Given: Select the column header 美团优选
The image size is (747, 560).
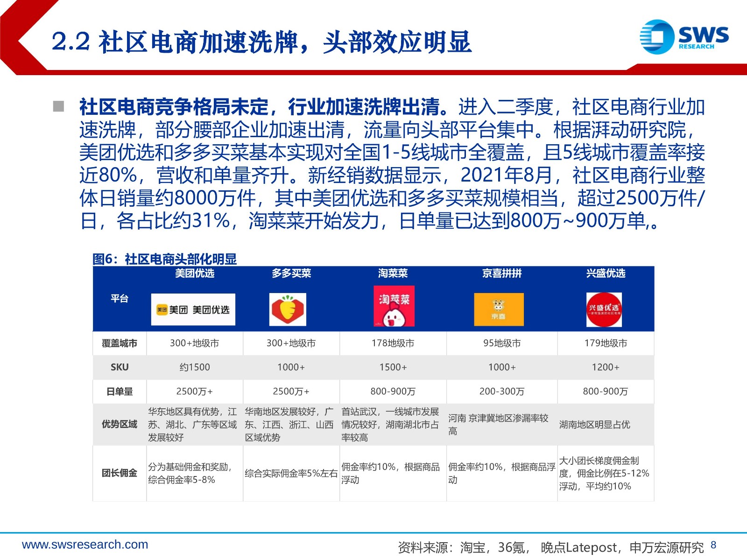Looking at the screenshot, I should point(195,273).
